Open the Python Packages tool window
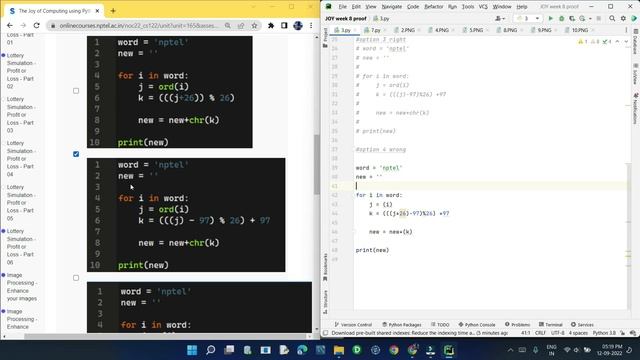The width and height of the screenshot is (640, 360). 402,324
